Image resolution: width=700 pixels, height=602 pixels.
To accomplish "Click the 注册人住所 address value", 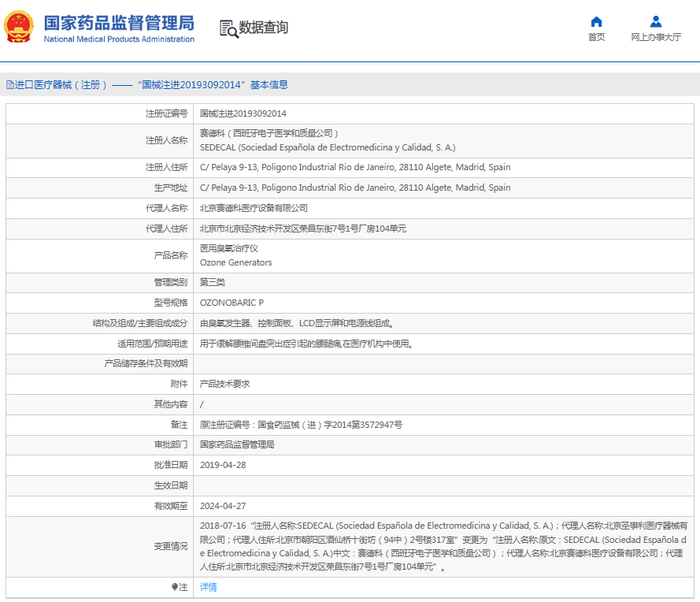I will click(355, 167).
